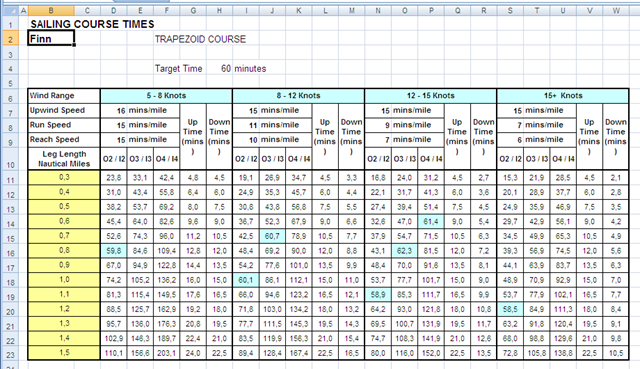640x369 pixels.
Task: Click the SAILING COURSE TIMES title cell
Action: (x=92, y=24)
